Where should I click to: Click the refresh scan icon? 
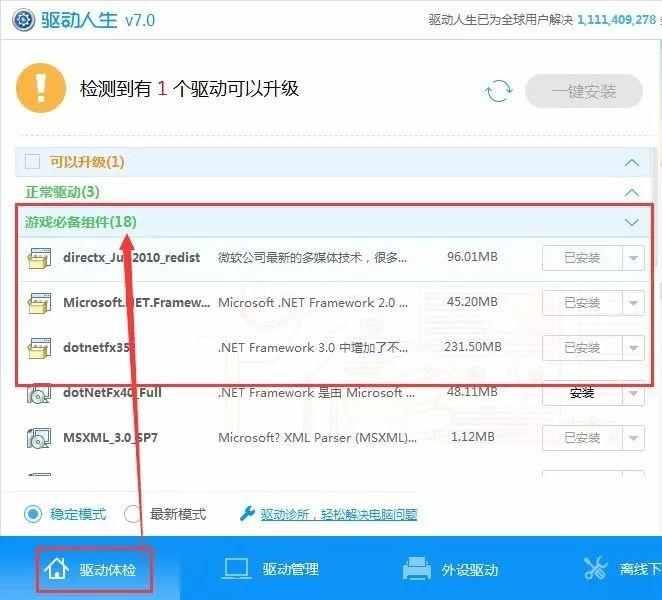pos(497,92)
